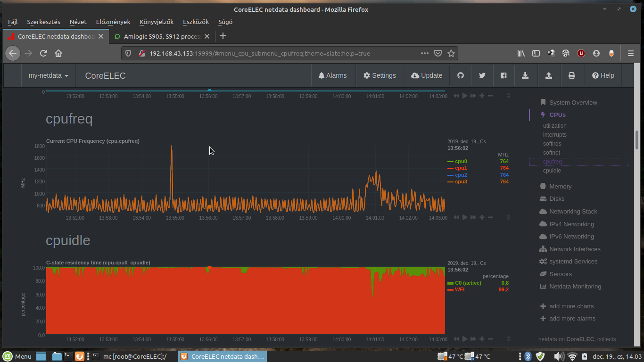Viewport: 644px width, 362px height.
Task: Click the page vertical scrollbar thumb
Action: click(637, 140)
